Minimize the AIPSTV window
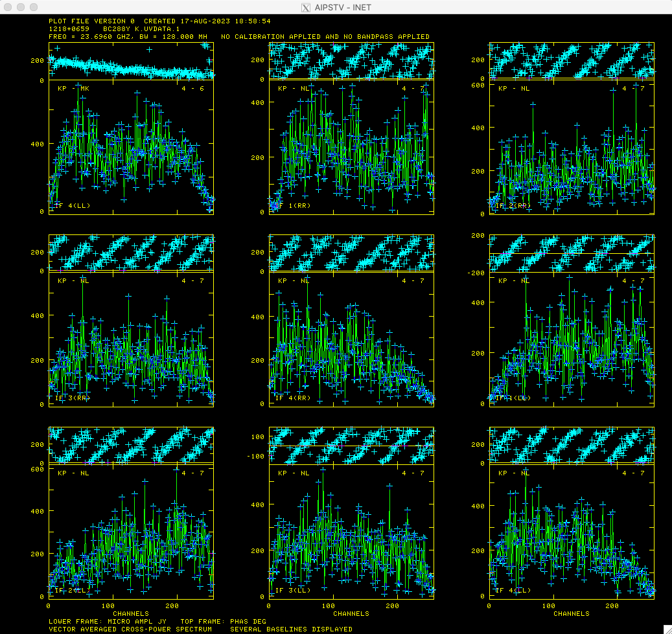672x634 pixels. (21, 6)
